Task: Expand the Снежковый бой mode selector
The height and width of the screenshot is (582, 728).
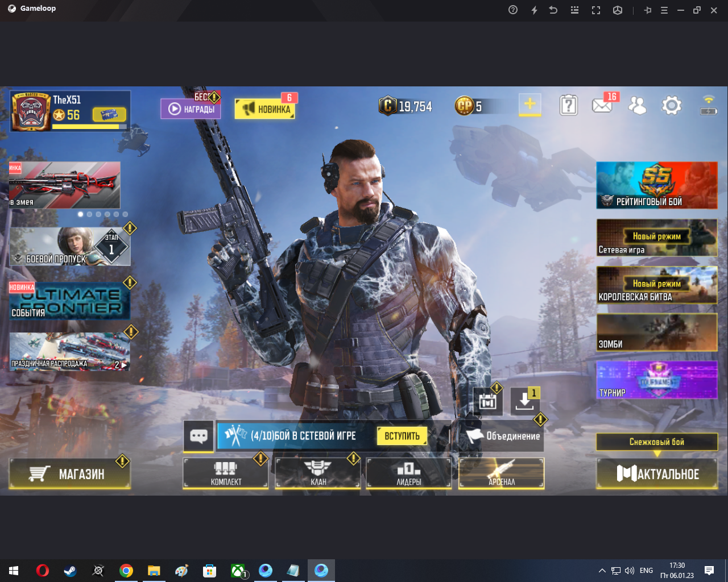Action: coord(657,442)
